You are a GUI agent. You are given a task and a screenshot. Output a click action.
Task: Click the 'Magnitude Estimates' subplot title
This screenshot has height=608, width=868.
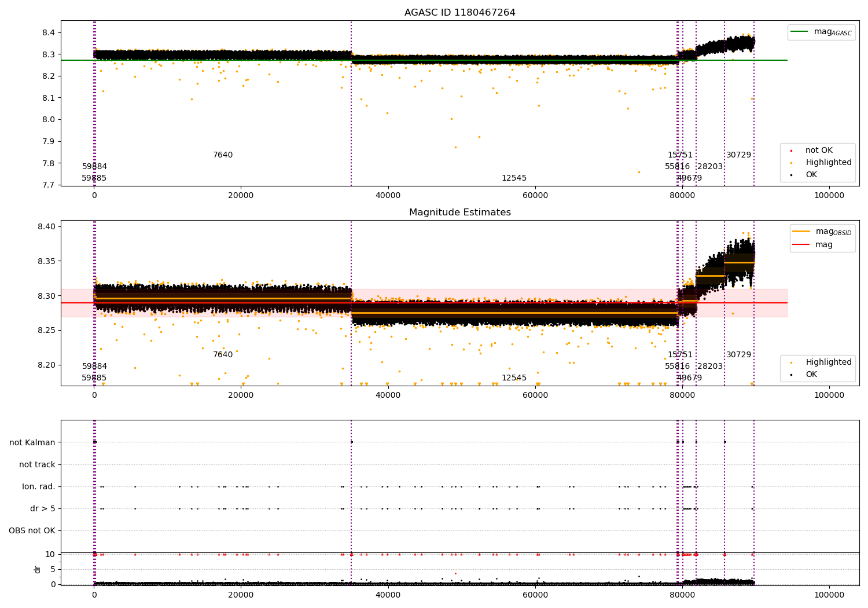click(459, 213)
